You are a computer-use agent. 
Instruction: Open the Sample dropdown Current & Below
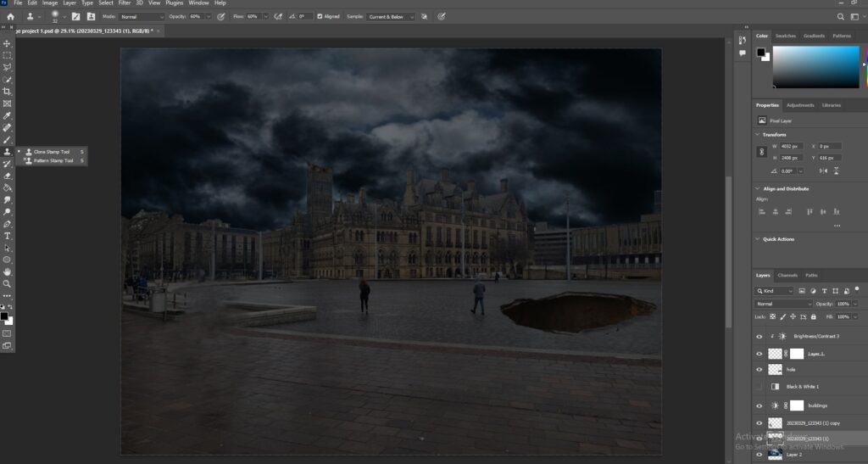click(x=391, y=16)
